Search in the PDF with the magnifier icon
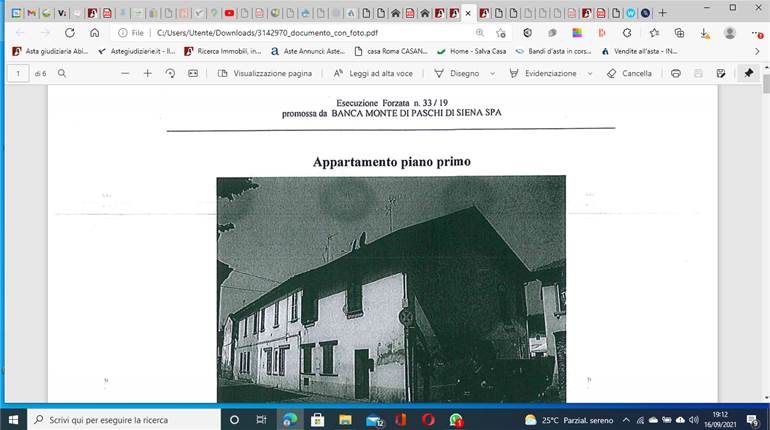 (62, 73)
